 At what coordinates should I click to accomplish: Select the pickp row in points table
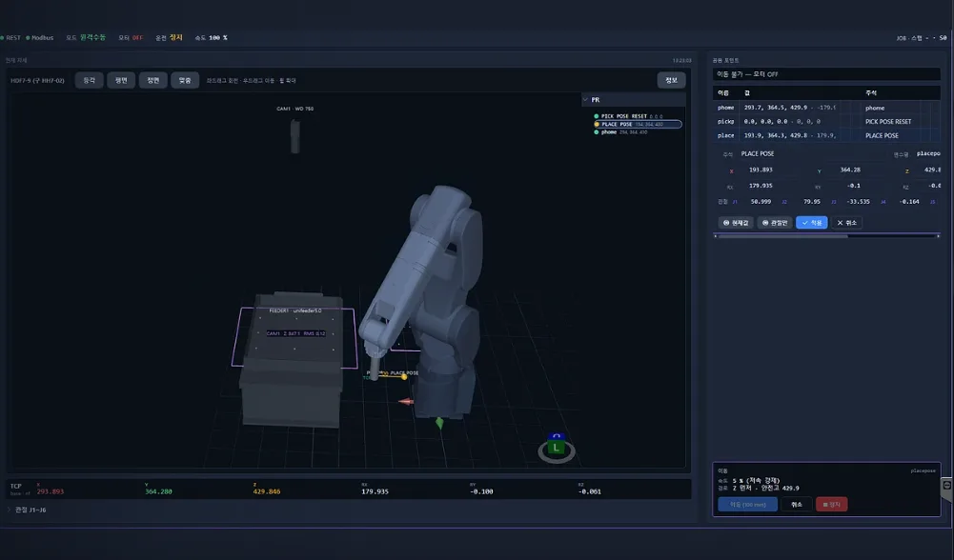point(826,122)
